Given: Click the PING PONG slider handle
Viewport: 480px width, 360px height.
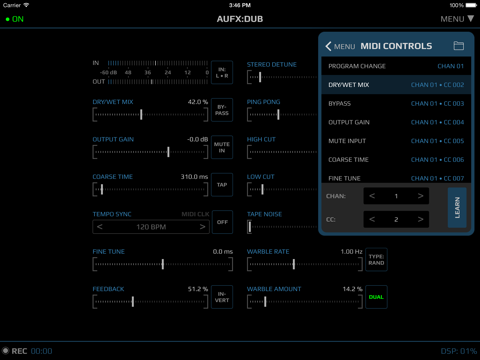Looking at the screenshot, I should (x=278, y=114).
